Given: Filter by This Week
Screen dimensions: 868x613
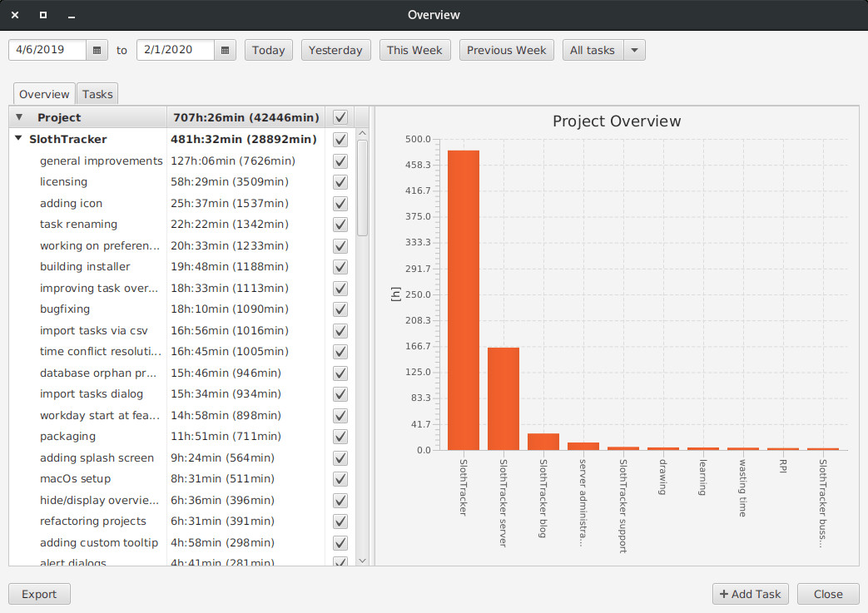Looking at the screenshot, I should (x=414, y=51).
